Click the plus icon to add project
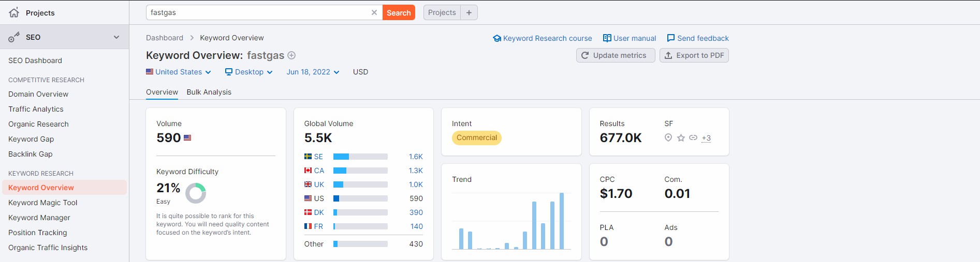This screenshot has width=980, height=262. tap(469, 12)
